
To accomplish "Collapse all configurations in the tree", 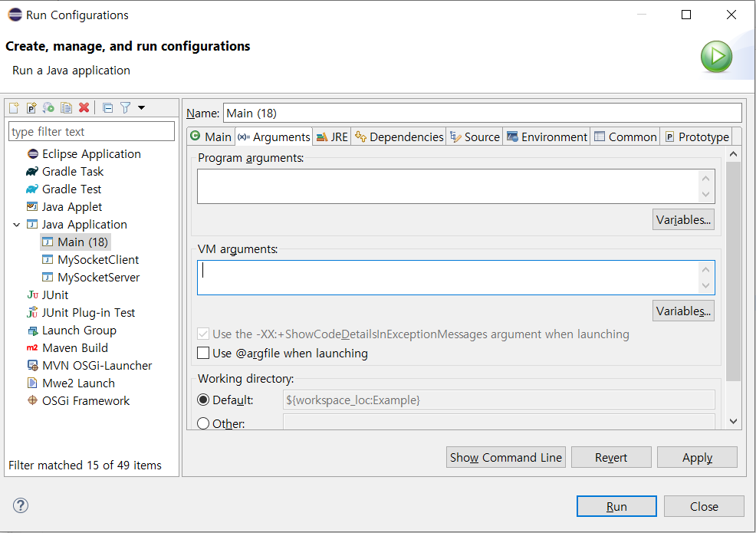I will tap(108, 107).
